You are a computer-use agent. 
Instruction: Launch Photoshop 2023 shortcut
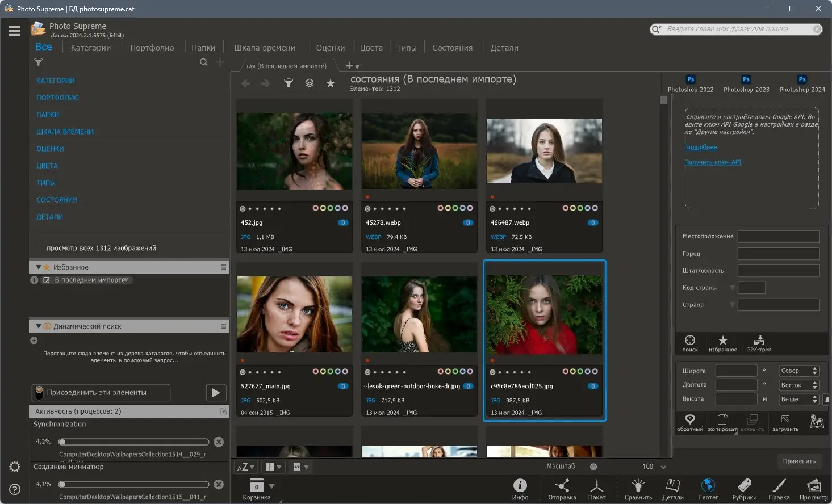pyautogui.click(x=746, y=80)
